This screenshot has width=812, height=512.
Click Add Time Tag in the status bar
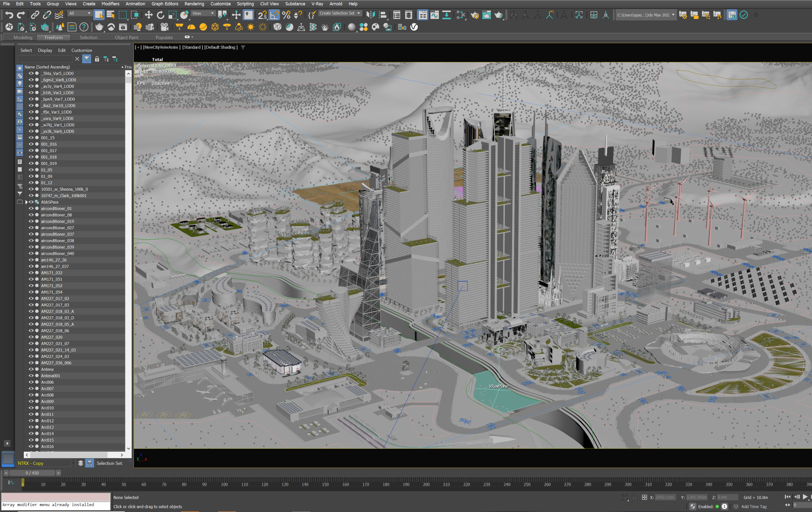click(754, 506)
